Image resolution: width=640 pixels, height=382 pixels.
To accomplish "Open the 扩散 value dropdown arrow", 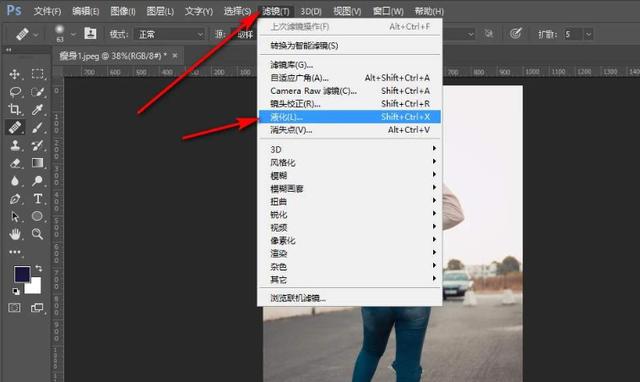I will [588, 34].
